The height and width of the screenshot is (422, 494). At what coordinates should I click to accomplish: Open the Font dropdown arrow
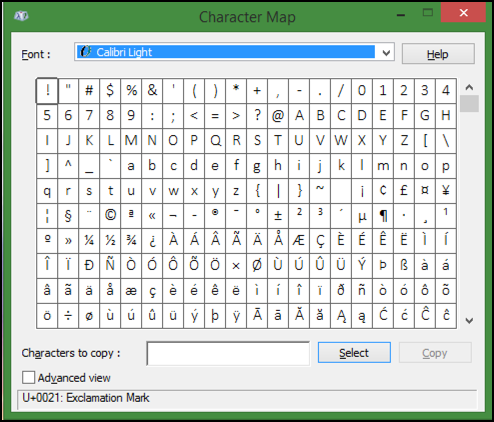386,53
